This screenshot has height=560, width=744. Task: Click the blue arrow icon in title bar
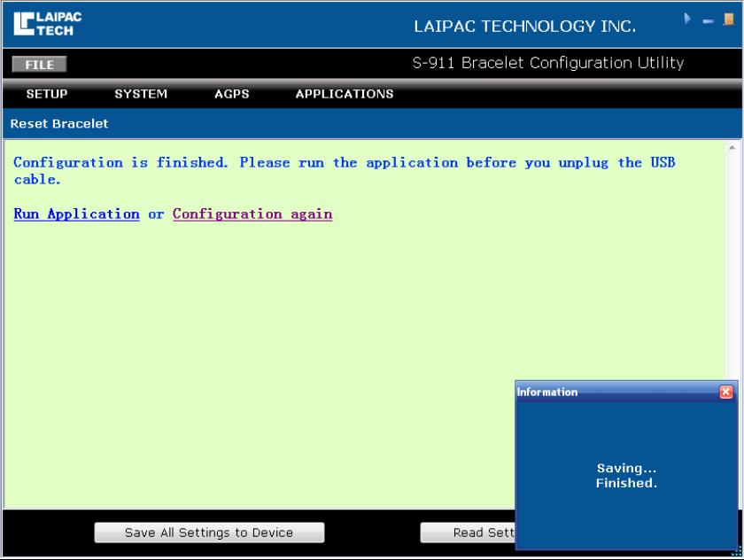point(687,19)
